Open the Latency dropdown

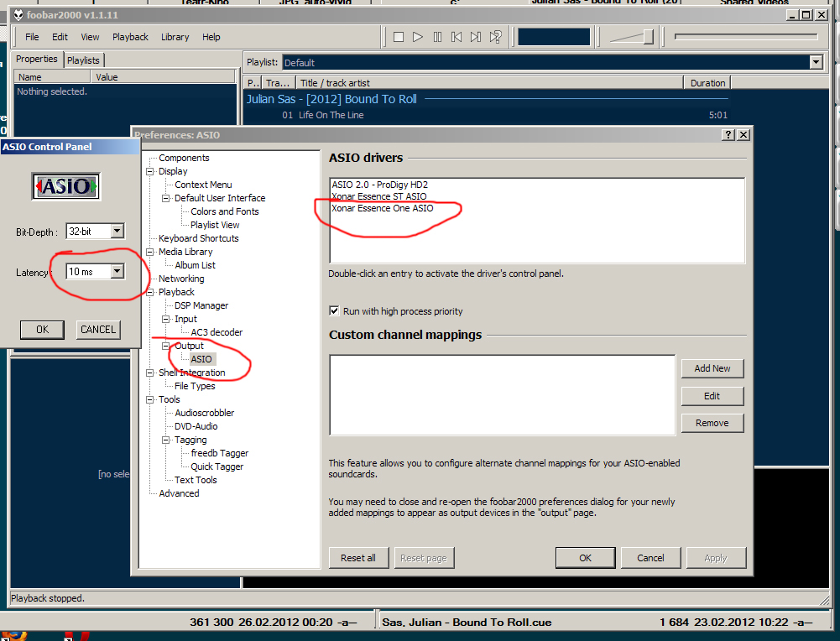[117, 272]
